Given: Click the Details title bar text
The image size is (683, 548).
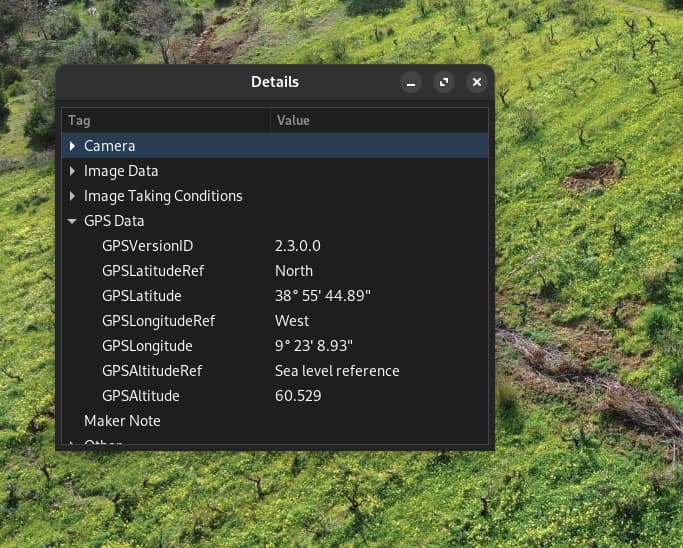Looking at the screenshot, I should click(x=275, y=82).
